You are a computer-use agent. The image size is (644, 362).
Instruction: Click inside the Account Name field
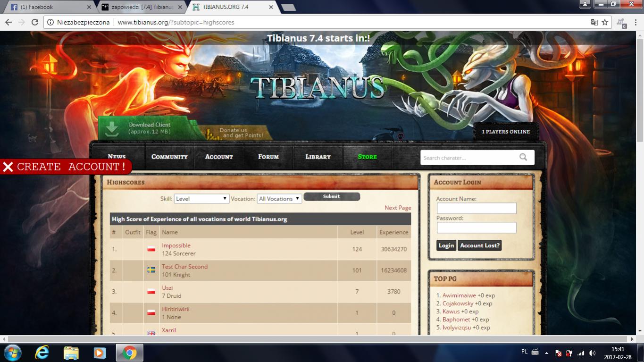[x=477, y=208]
